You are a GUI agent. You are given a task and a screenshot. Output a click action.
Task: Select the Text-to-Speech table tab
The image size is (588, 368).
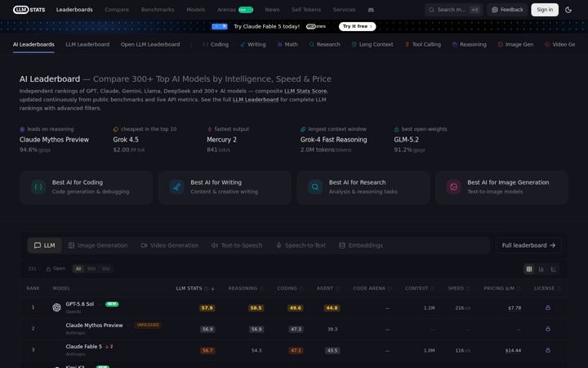(237, 245)
